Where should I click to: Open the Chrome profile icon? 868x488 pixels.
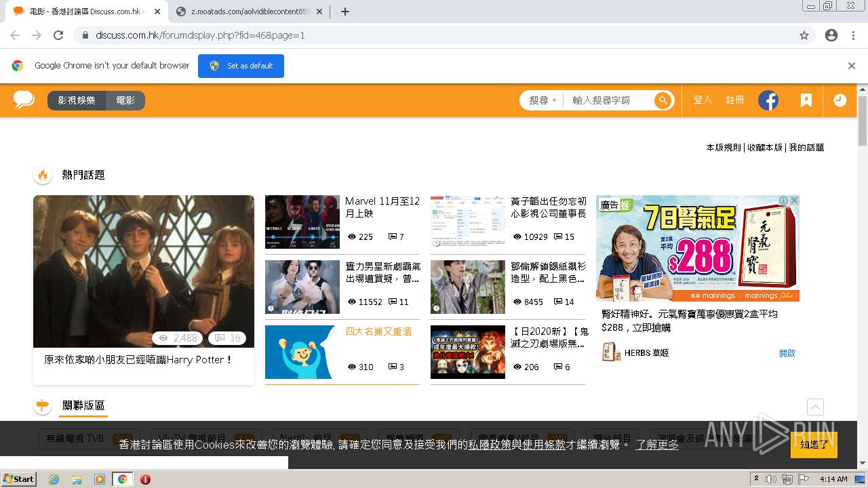(831, 35)
